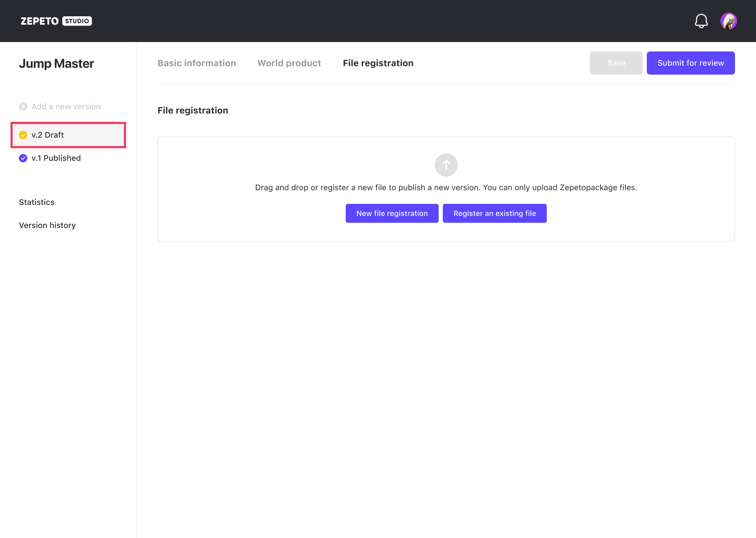
Task: Switch to the World product tab
Action: click(289, 63)
